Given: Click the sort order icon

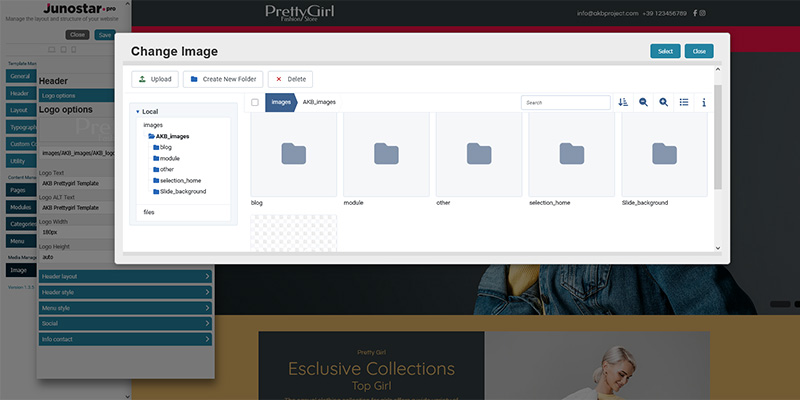Looking at the screenshot, I should (624, 102).
